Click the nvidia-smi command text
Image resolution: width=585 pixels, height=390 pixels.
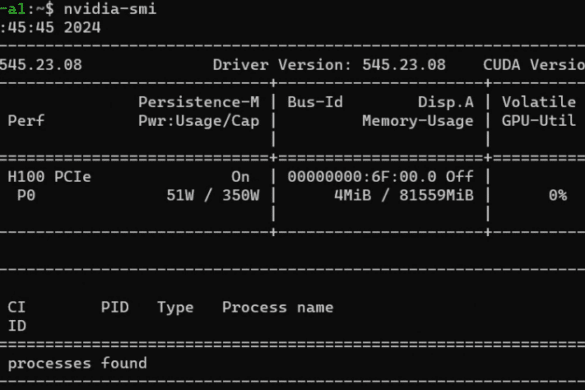[x=110, y=9]
